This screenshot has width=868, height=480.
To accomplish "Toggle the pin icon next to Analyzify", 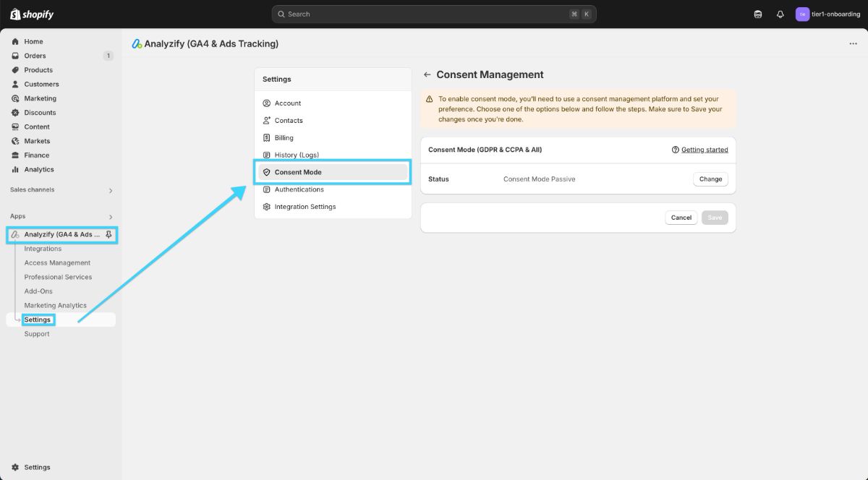I will click(109, 235).
